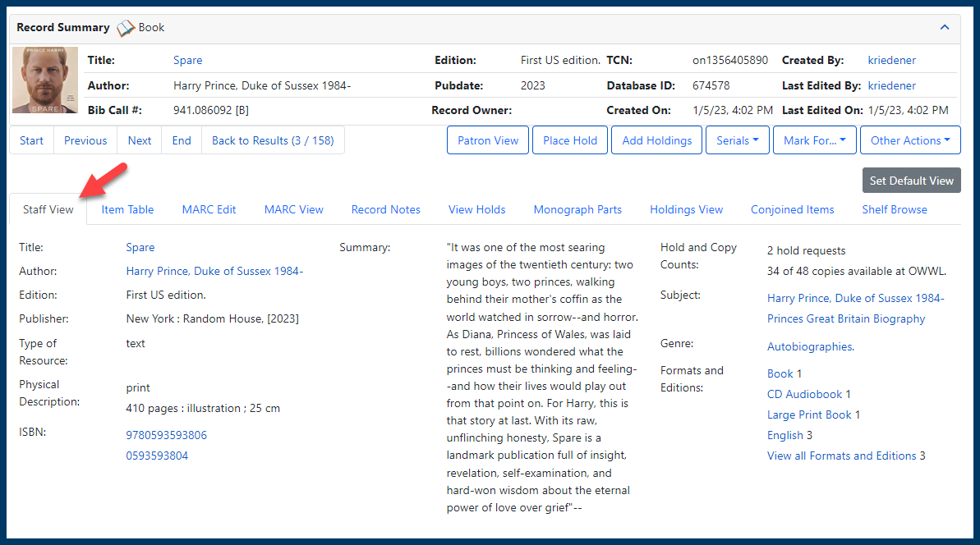Click the Bib Call # 941.086092 [B]
This screenshot has height=545, width=980.
[210, 111]
